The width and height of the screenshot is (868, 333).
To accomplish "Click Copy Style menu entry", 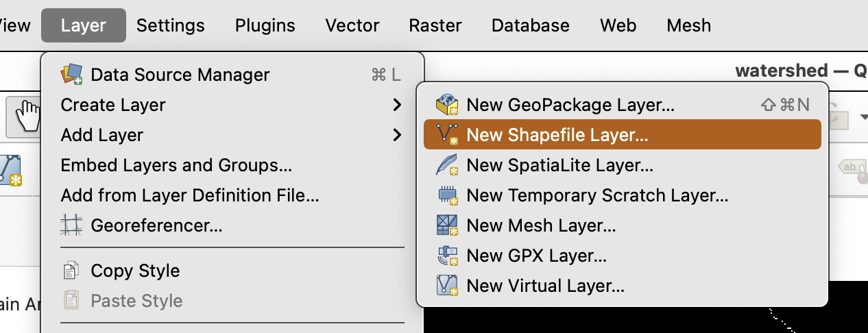I will [x=135, y=271].
